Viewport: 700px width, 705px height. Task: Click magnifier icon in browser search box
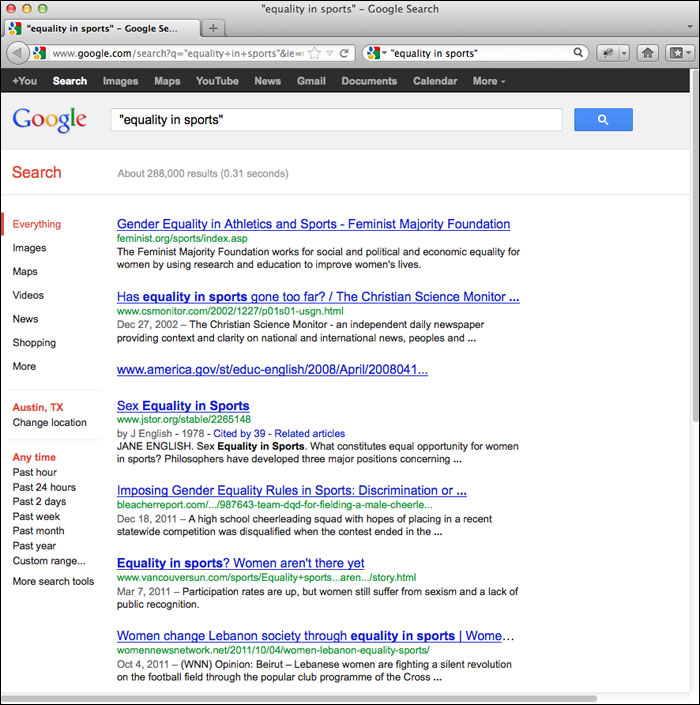click(x=578, y=53)
